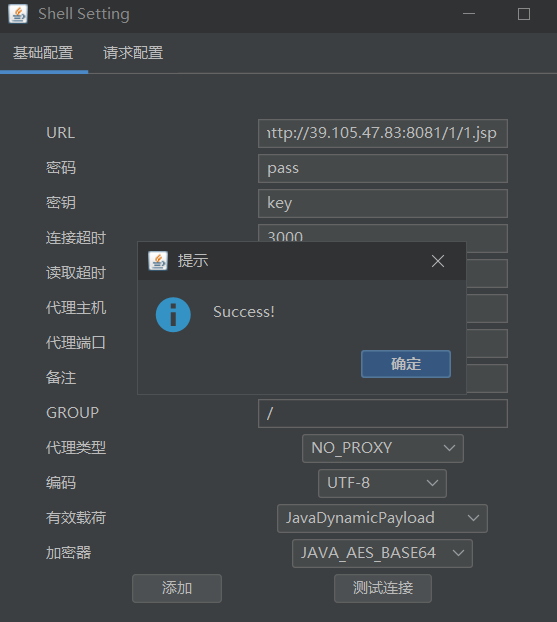The width and height of the screenshot is (557, 622).
Task: Click the 编码 label
Action: (x=61, y=483)
